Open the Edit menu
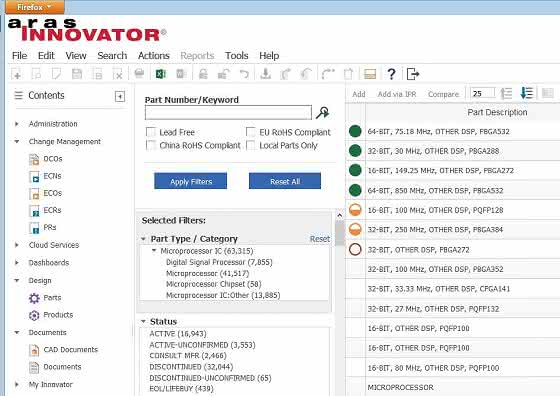 click(46, 56)
